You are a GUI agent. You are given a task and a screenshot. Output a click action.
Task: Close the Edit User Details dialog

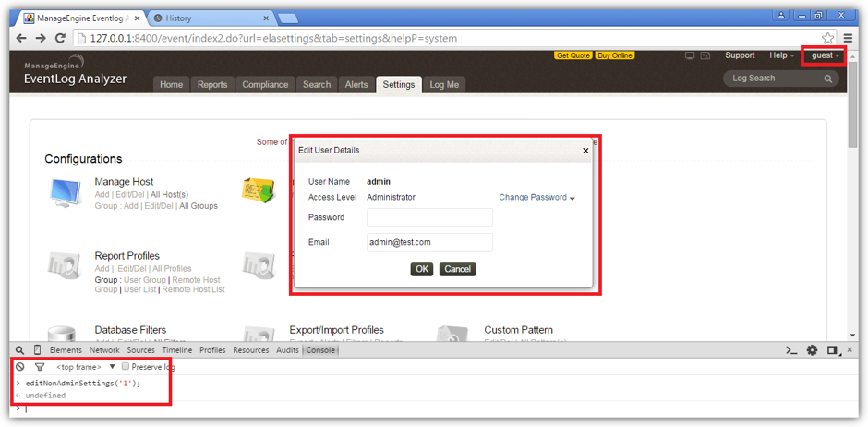click(585, 150)
